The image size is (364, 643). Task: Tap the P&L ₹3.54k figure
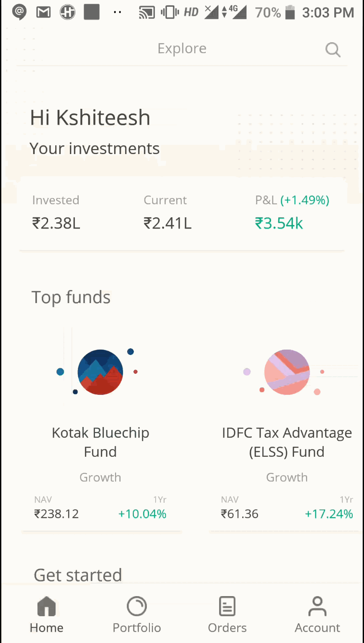(x=279, y=223)
